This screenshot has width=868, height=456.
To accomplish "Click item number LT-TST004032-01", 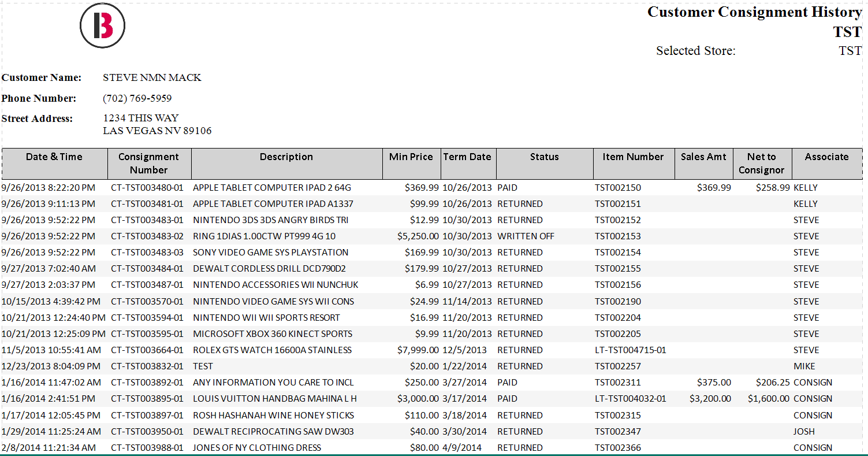I will 631,399.
